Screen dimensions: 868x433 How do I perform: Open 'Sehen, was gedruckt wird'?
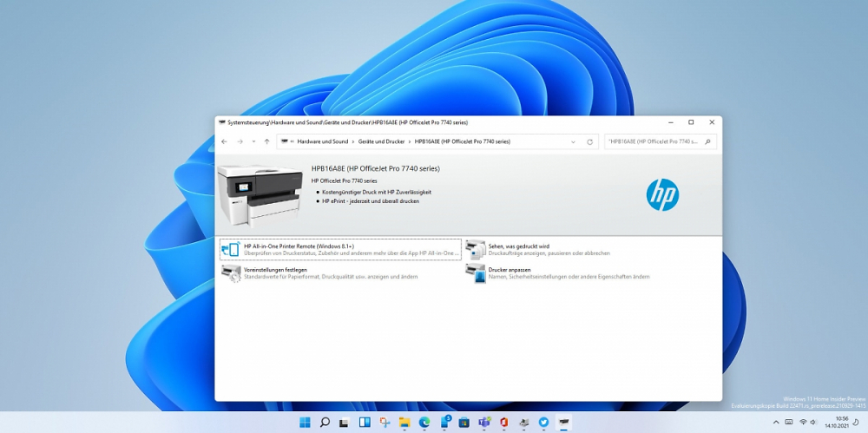click(519, 246)
